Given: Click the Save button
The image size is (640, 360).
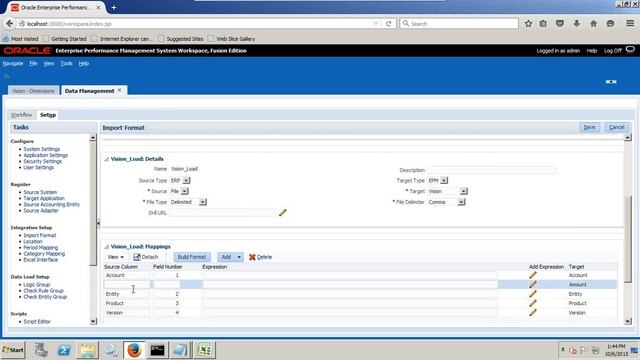Looking at the screenshot, I should tap(589, 127).
